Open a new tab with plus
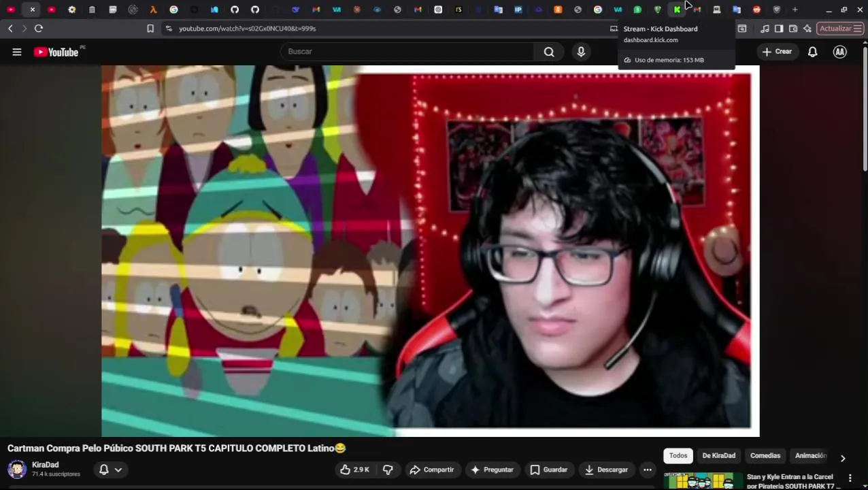 pyautogui.click(x=795, y=10)
